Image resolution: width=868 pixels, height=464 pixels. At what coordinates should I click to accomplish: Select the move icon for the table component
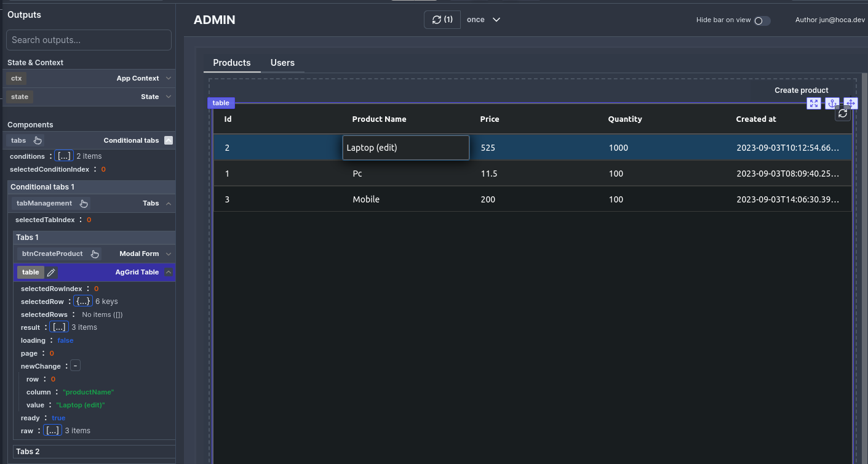(850, 103)
